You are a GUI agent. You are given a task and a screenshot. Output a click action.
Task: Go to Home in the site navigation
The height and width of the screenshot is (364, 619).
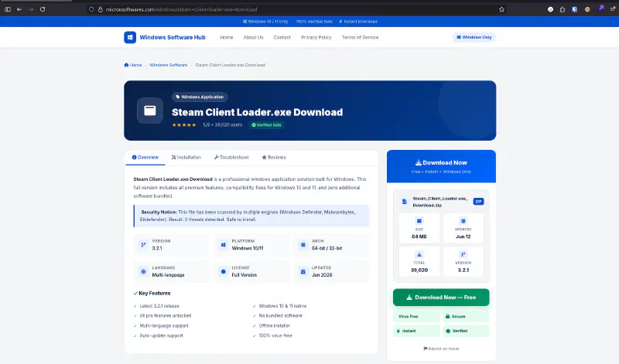(226, 37)
